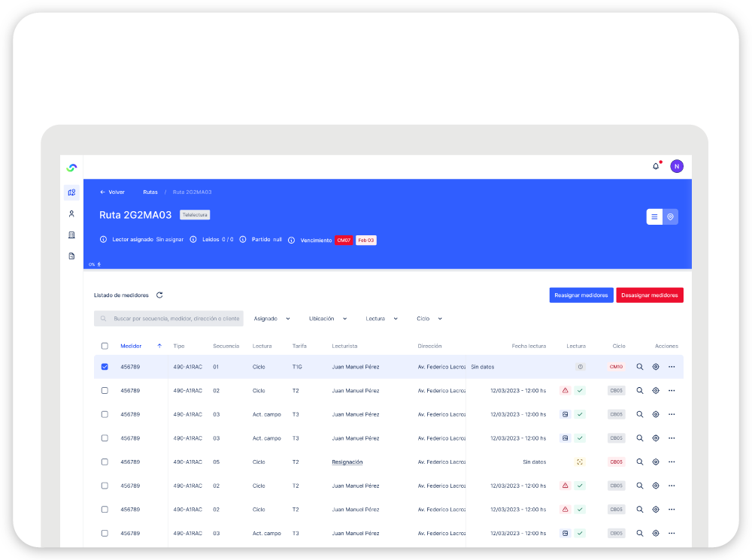Click the Reasignar medidores button
752x560 pixels.
point(581,295)
